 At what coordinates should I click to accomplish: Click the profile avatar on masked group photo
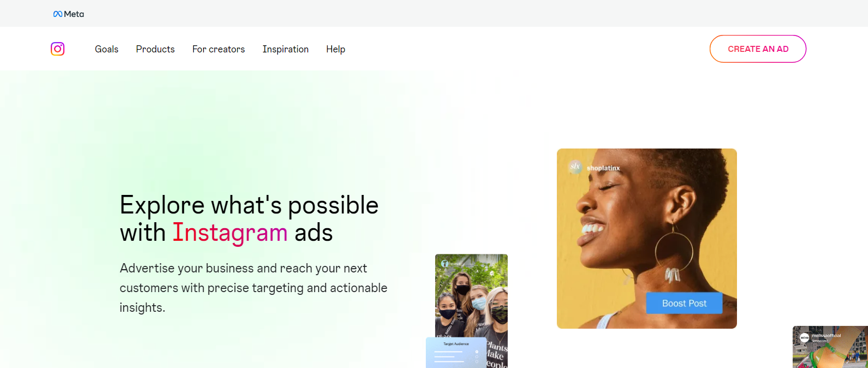[444, 264]
